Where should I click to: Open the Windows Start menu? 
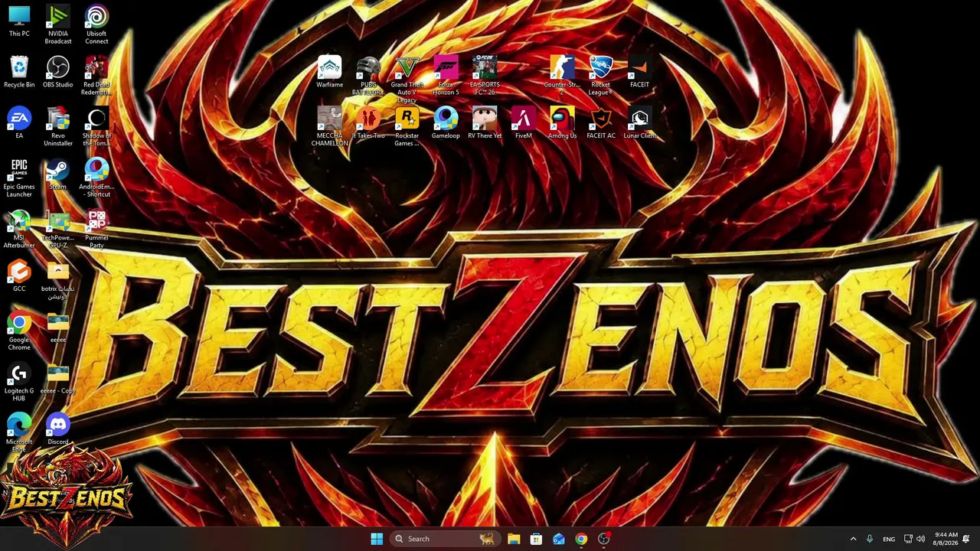[377, 539]
